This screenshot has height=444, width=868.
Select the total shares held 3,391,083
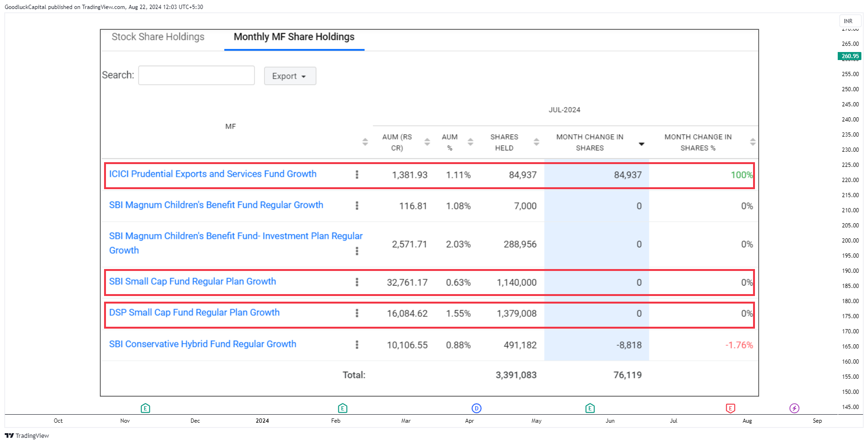click(516, 375)
